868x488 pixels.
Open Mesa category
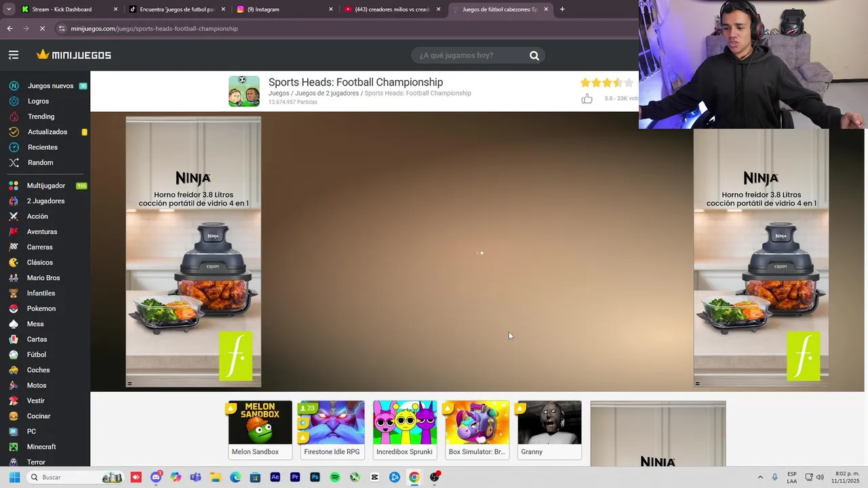point(35,324)
